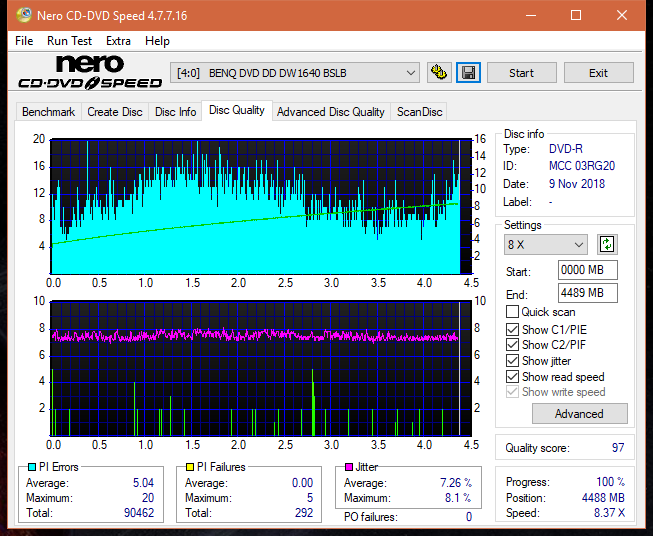Click the Nero CD-DVD Speed logo

tap(90, 72)
